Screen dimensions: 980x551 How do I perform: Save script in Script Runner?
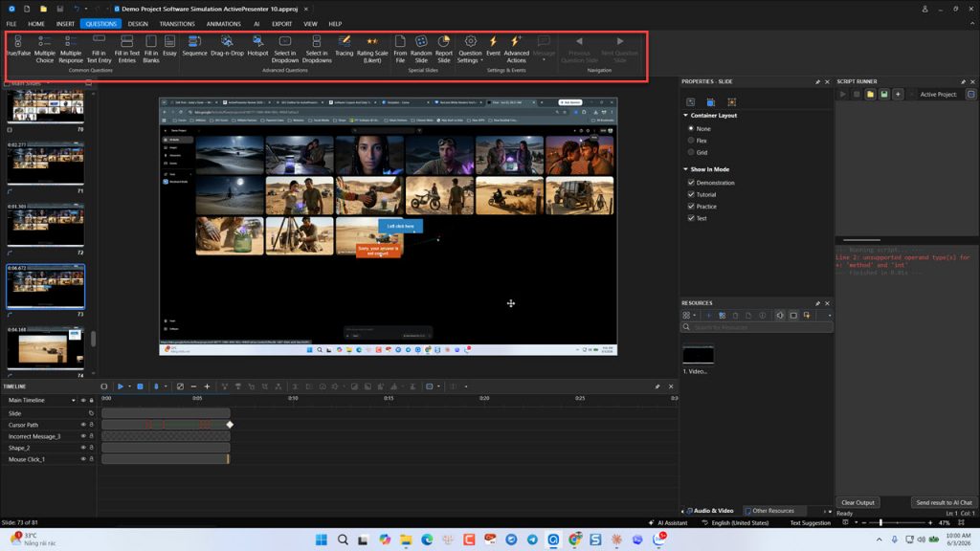point(883,95)
